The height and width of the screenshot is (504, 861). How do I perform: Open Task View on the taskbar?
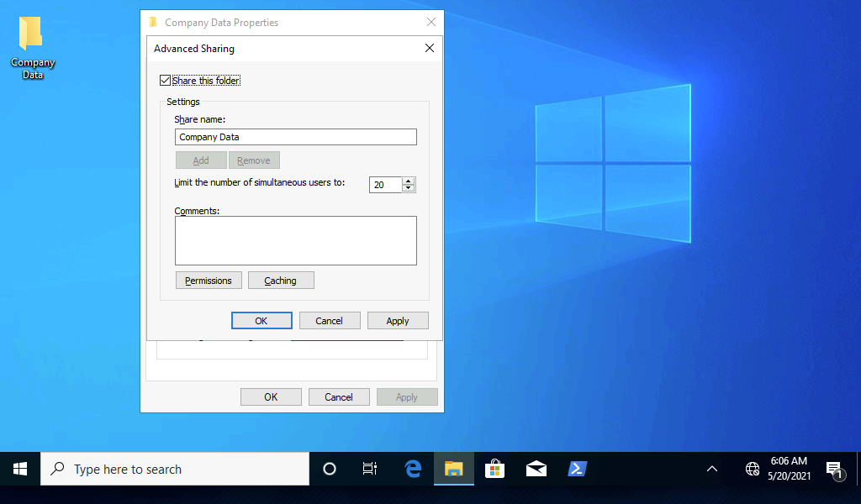[x=370, y=469]
